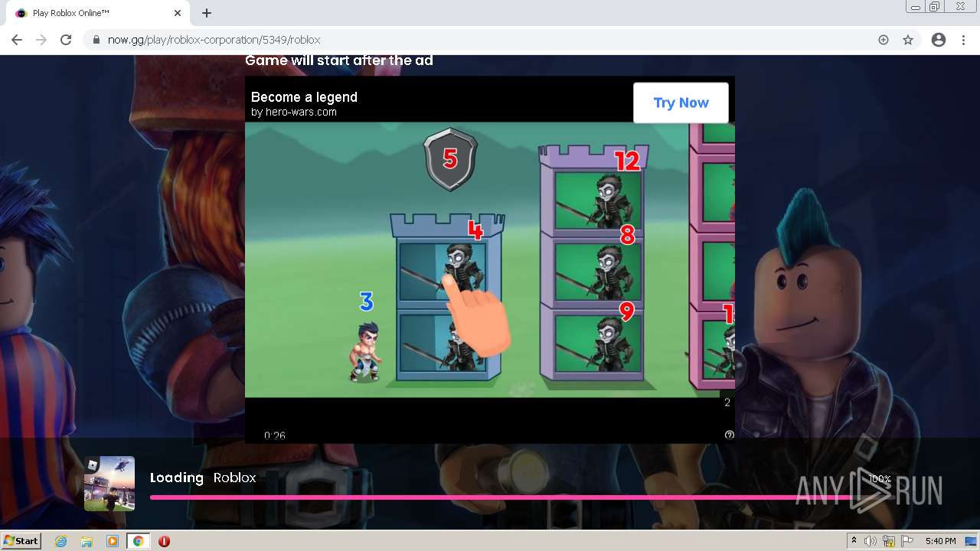The height and width of the screenshot is (551, 980).
Task: Open the file explorer taskbar icon
Action: click(x=87, y=541)
